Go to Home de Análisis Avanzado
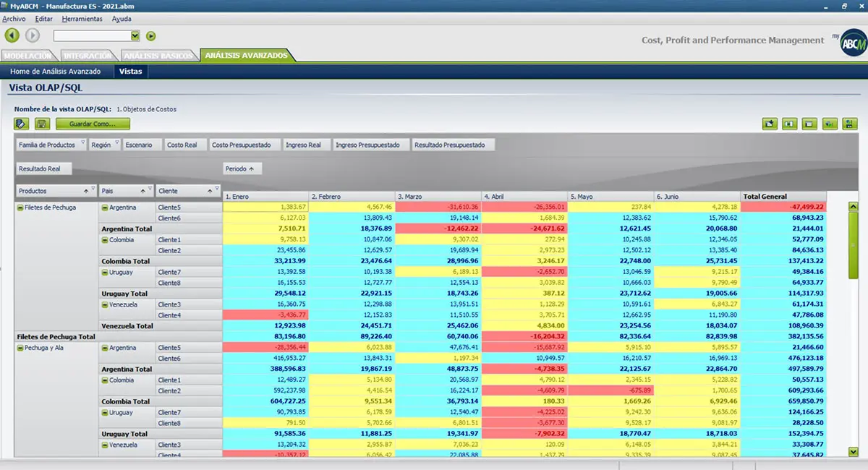This screenshot has height=470, width=868. pos(56,72)
